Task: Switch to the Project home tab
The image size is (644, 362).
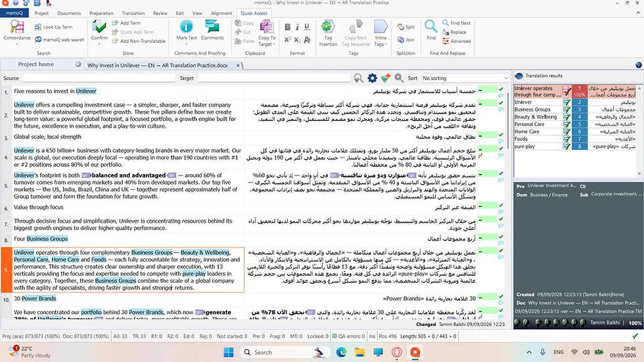Action: click(35, 64)
